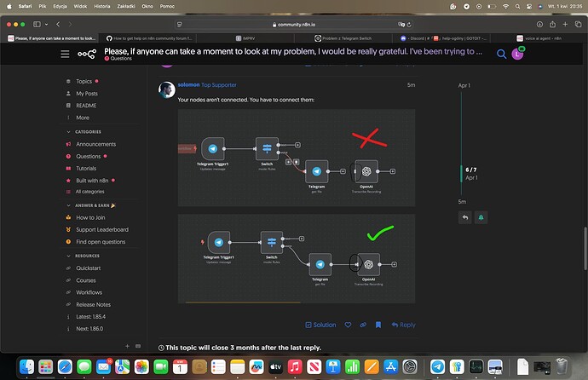
Task: Click the page vertical scrollbar
Action: [x=585, y=248]
